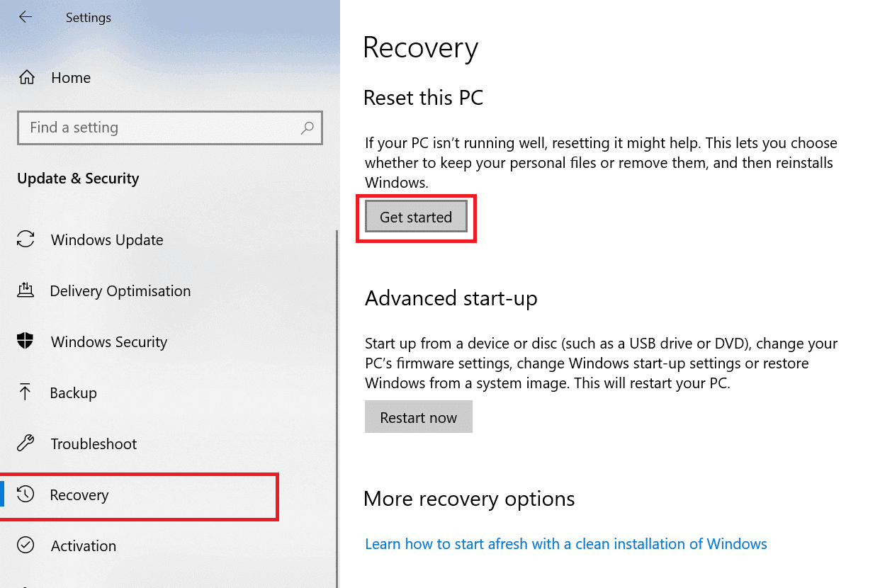Click the Delivery Optimisation icon

[26, 290]
